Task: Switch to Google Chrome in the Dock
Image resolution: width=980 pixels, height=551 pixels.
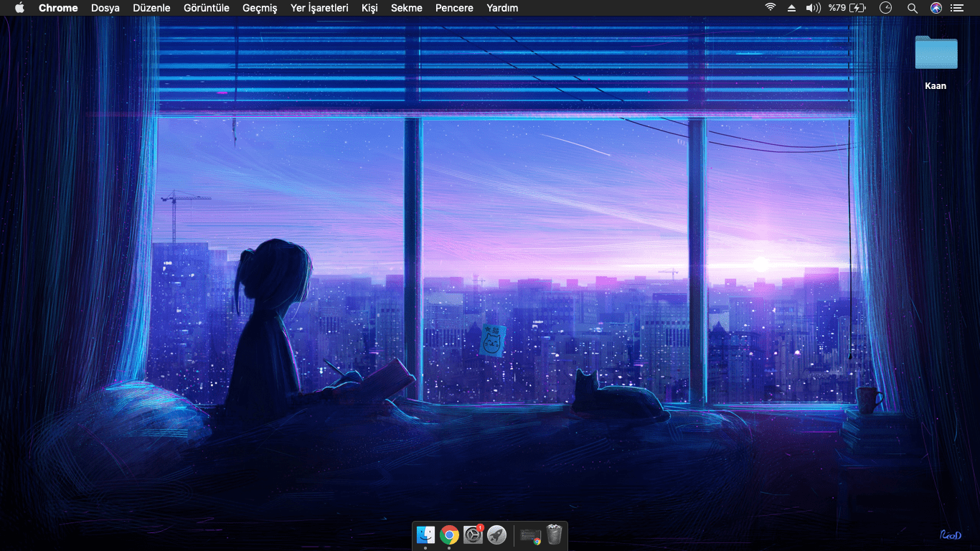Action: [x=449, y=534]
